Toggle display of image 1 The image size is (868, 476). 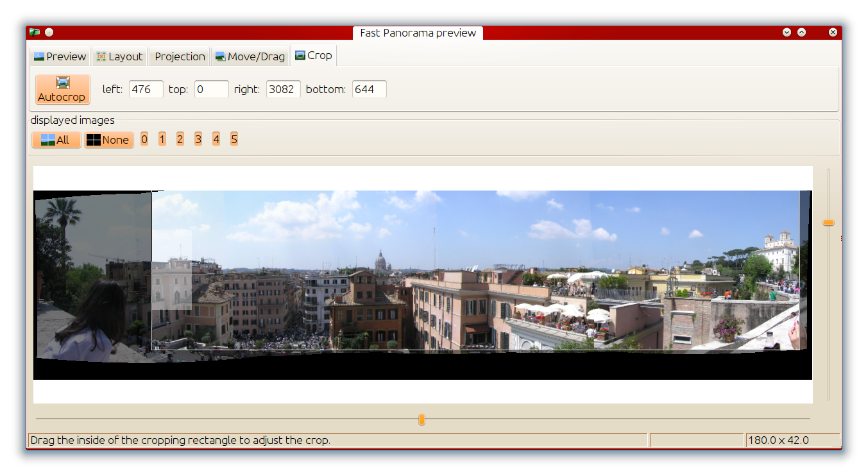coord(162,139)
